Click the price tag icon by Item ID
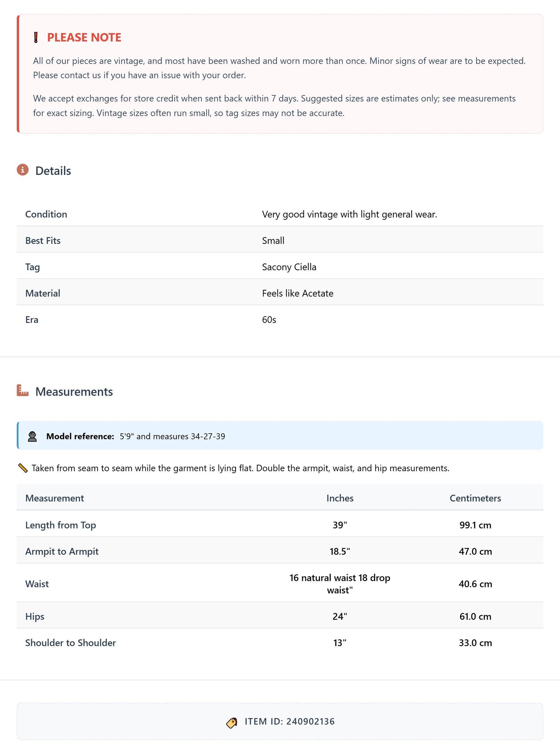The height and width of the screenshot is (754, 560). tap(232, 723)
